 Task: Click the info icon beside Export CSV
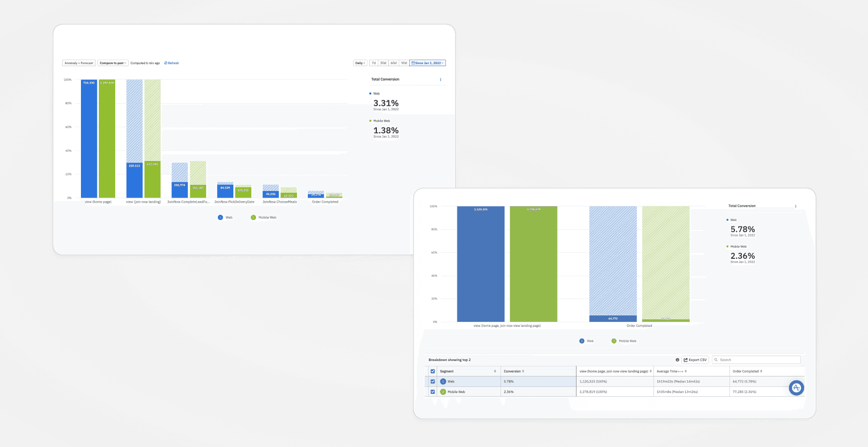tap(677, 360)
